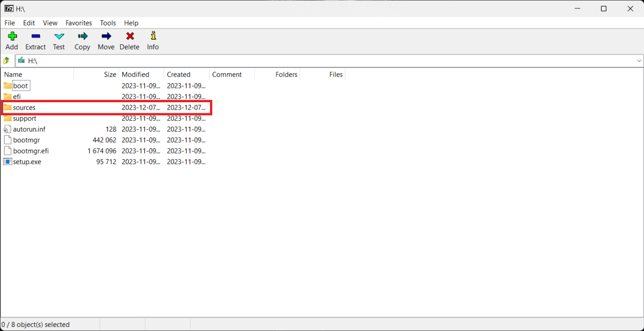Viewport: 644px width, 331px height.
Task: Select the bootmgr.efi file
Action: tap(31, 151)
